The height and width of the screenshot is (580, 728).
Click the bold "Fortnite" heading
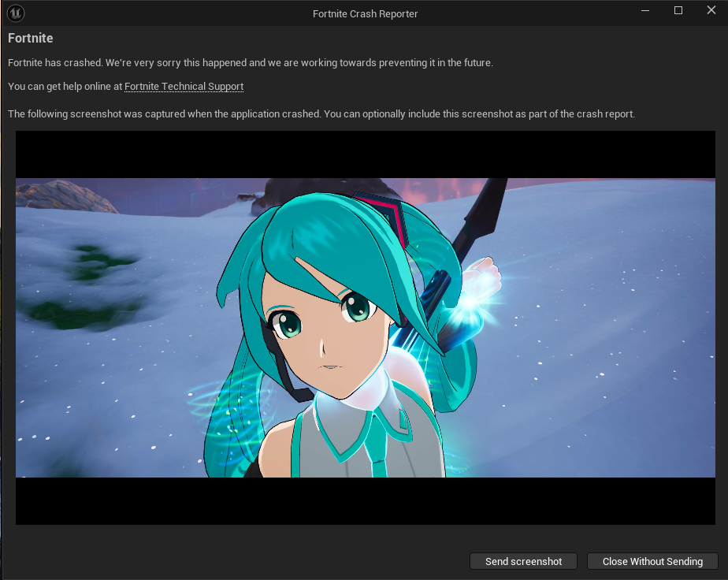pyautogui.click(x=30, y=38)
